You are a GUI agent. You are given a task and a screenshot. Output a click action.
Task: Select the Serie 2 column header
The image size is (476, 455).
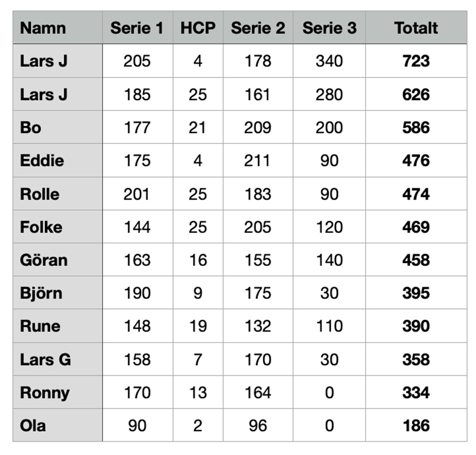point(258,28)
